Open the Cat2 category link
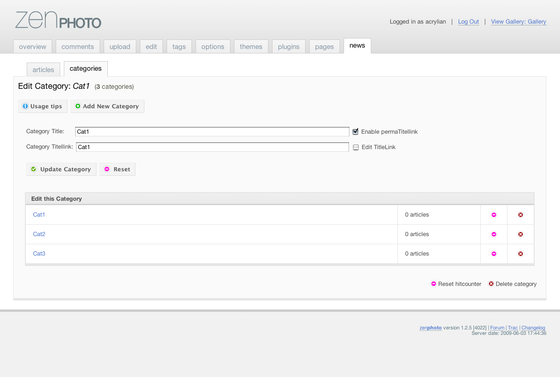560x377 pixels. tap(39, 234)
